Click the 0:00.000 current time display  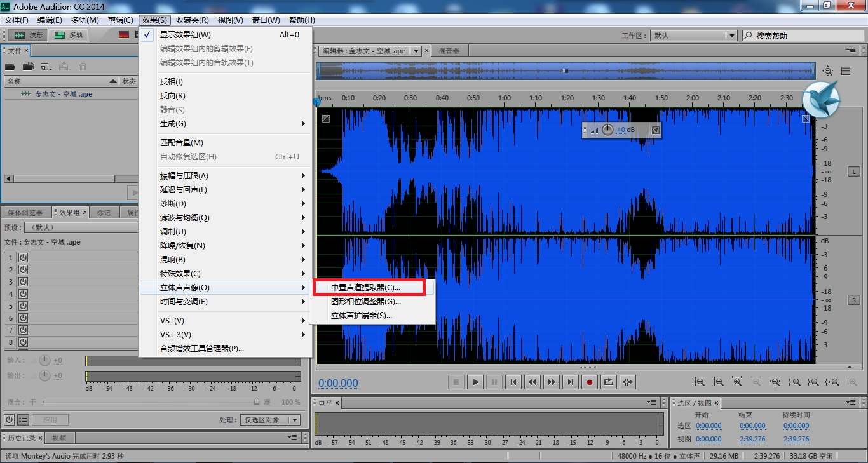point(338,383)
